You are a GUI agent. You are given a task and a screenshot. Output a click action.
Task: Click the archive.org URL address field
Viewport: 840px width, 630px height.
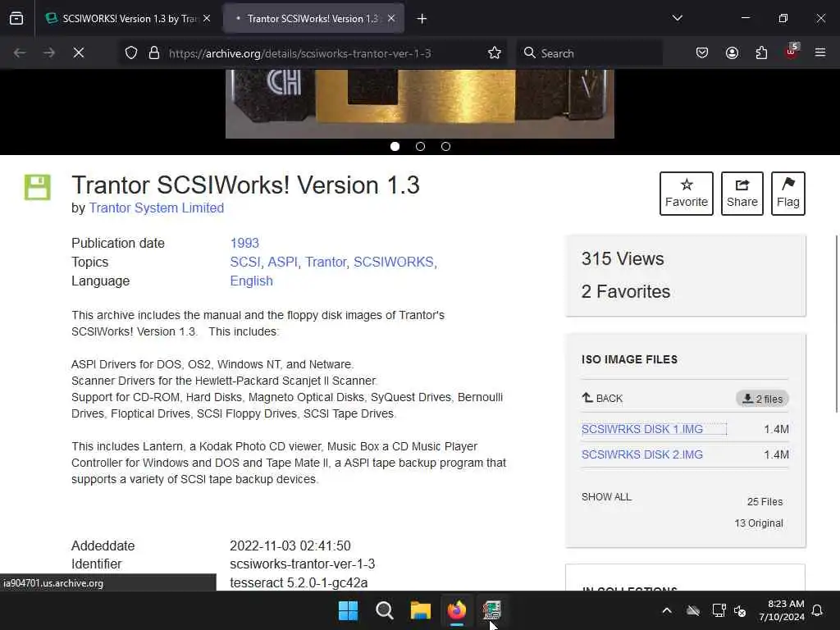pyautogui.click(x=300, y=53)
